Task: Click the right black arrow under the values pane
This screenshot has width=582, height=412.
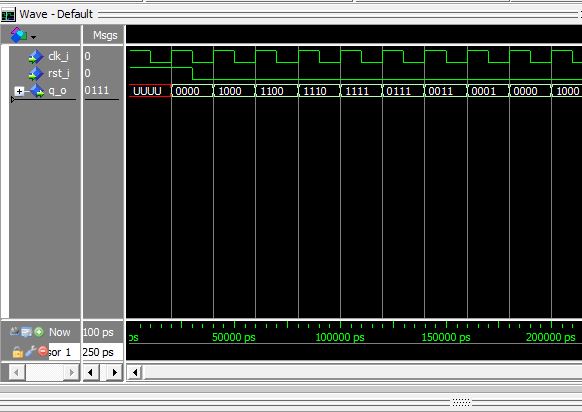Action: [115, 372]
